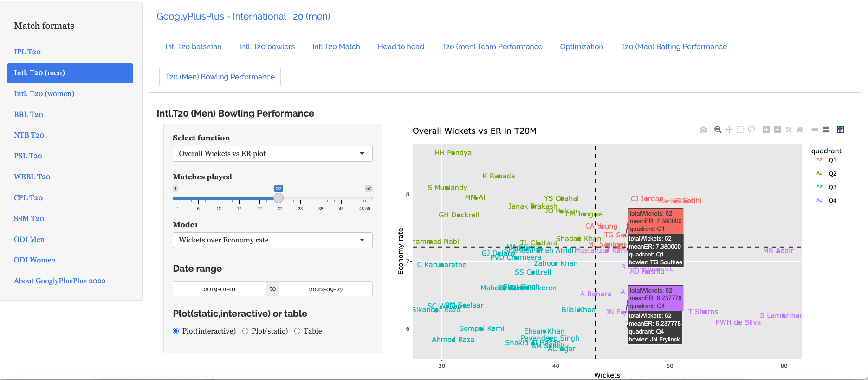Switch to the Head to head tab
Image resolution: width=868 pixels, height=380 pixels.
401,47
